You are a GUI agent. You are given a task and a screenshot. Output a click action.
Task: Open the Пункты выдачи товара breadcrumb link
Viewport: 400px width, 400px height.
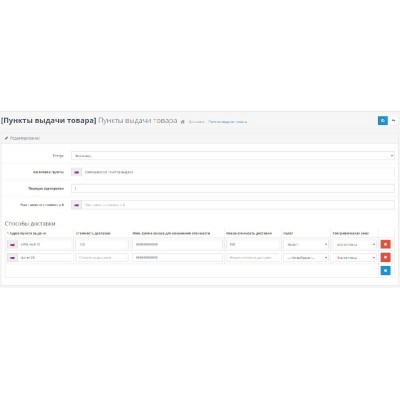(228, 122)
